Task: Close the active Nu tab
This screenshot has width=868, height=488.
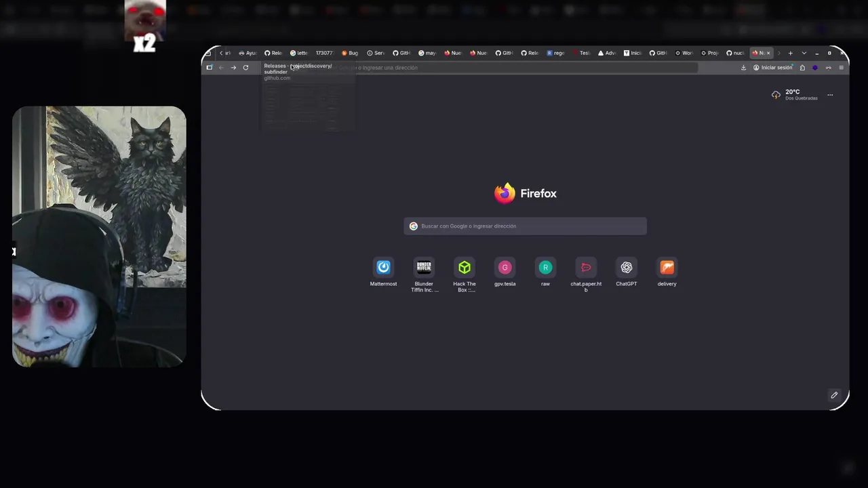Action: [x=768, y=53]
